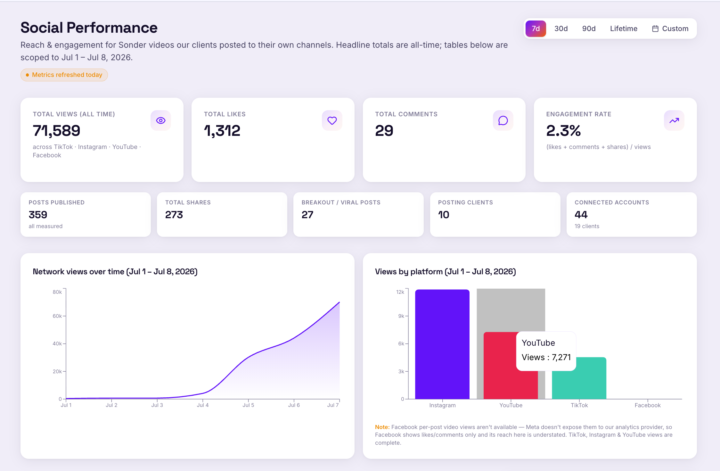This screenshot has height=471, width=720.
Task: Switch to the 30d range
Action: coord(561,28)
